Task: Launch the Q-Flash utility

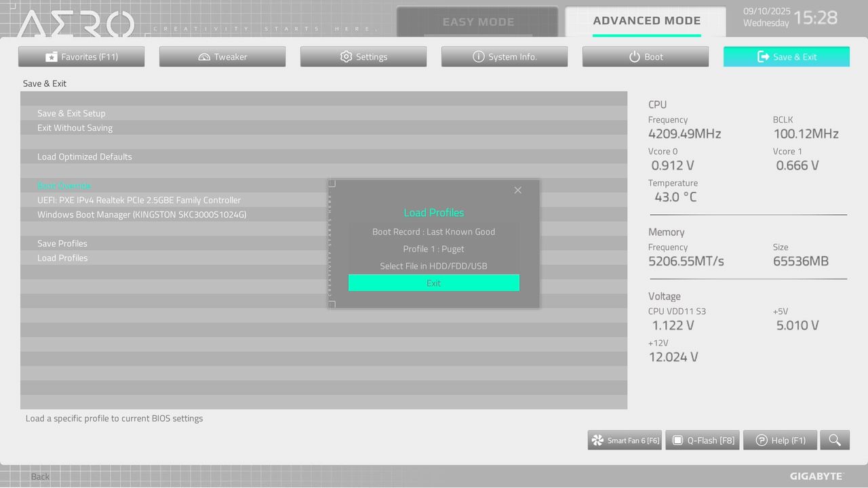Action: 702,440
